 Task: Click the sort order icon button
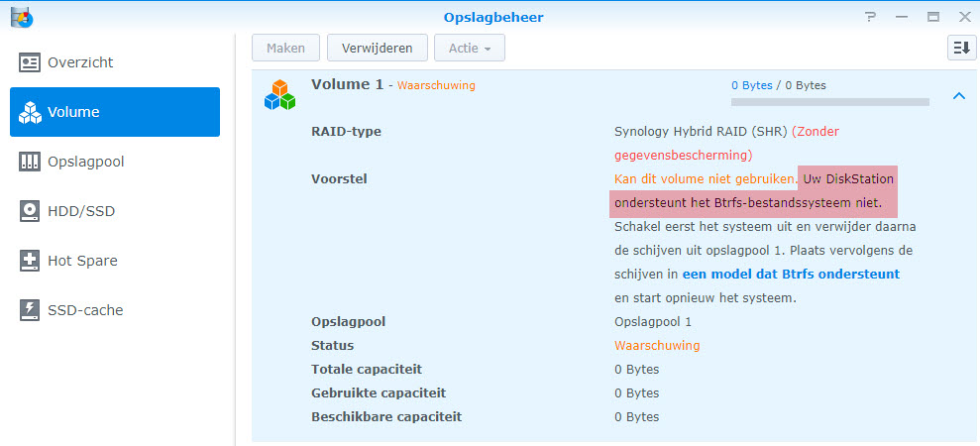coord(962,48)
